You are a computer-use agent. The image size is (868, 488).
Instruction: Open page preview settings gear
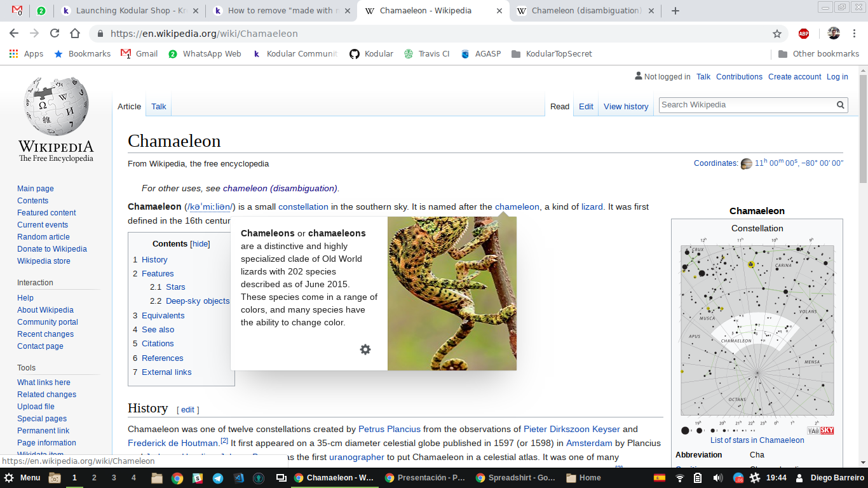point(365,349)
